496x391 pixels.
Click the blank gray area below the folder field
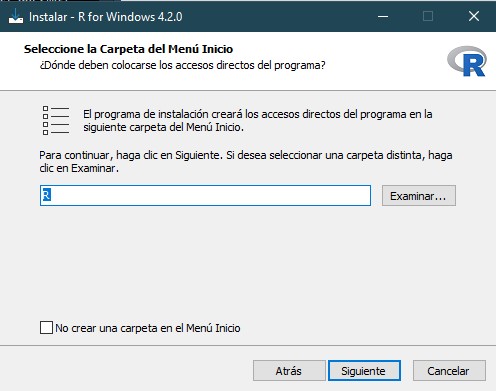coord(247,260)
